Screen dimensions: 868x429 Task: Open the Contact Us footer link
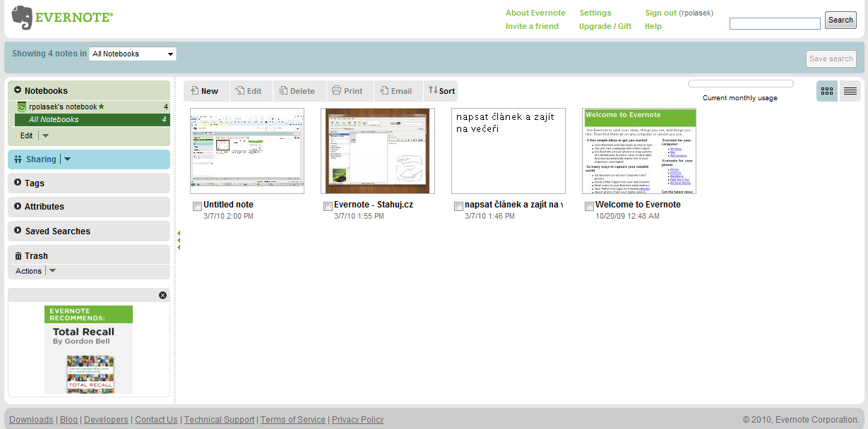point(156,420)
